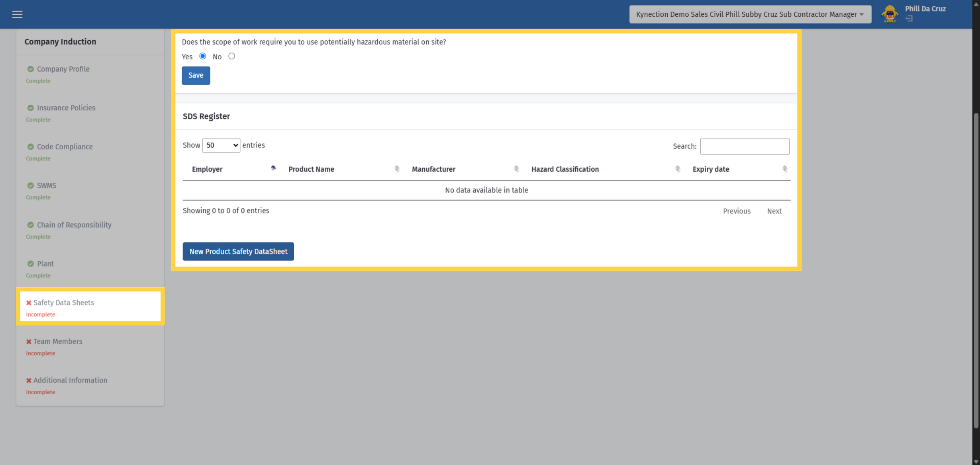Click the Manufacturer column header
The width and height of the screenshot is (980, 465).
434,169
